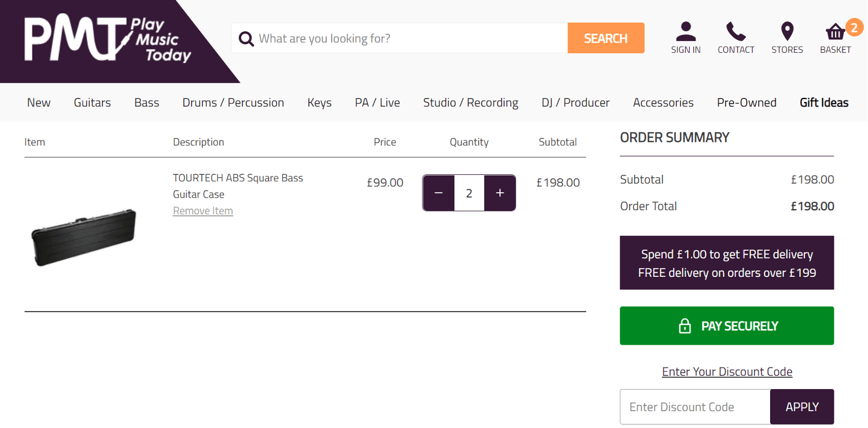The width and height of the screenshot is (868, 428).
Task: Decrease quantity with the minus button
Action: click(x=438, y=192)
